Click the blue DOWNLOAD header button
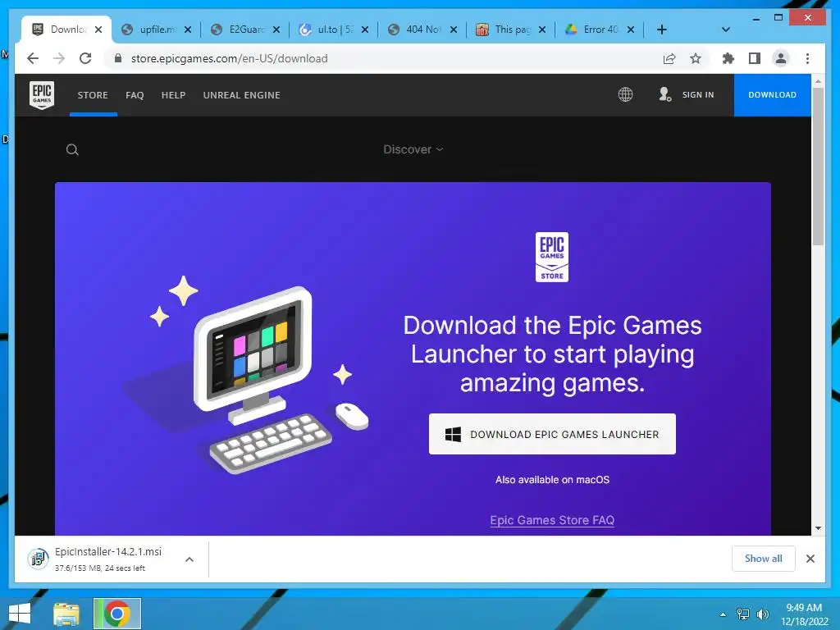Viewport: 840px width, 630px height. pos(772,95)
